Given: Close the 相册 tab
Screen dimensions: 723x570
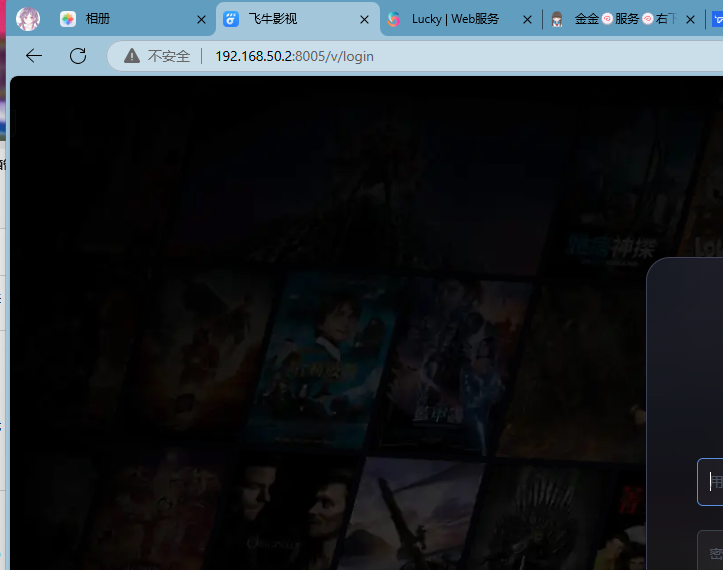Looking at the screenshot, I should (201, 19).
